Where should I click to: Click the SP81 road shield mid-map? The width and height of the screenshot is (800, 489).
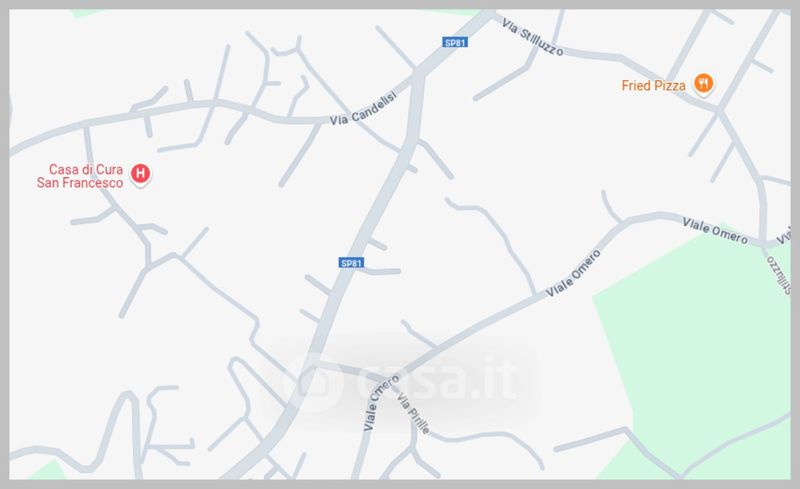(x=352, y=263)
